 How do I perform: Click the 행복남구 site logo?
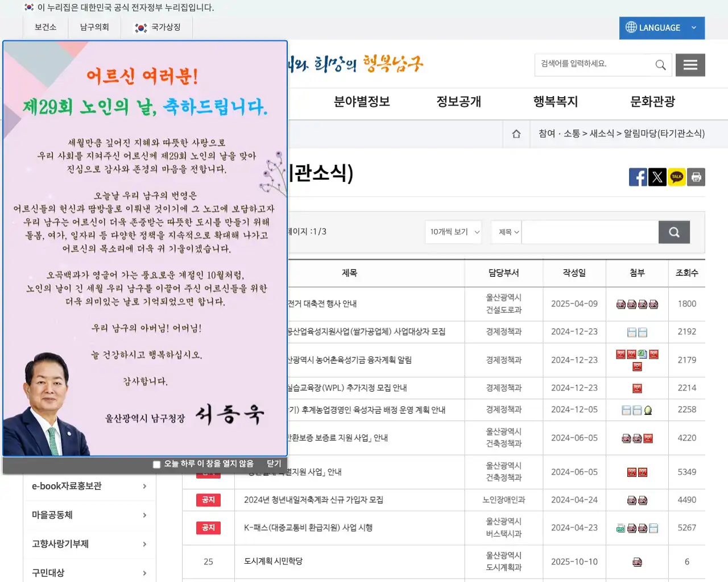355,64
